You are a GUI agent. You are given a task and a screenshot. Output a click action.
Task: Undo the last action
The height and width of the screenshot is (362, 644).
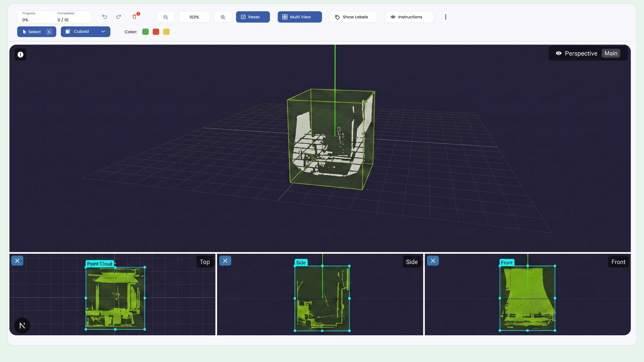point(104,17)
